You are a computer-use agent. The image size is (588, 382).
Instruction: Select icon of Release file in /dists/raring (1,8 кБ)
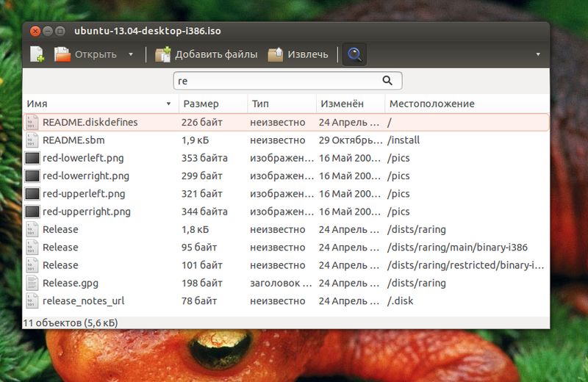pyautogui.click(x=32, y=229)
